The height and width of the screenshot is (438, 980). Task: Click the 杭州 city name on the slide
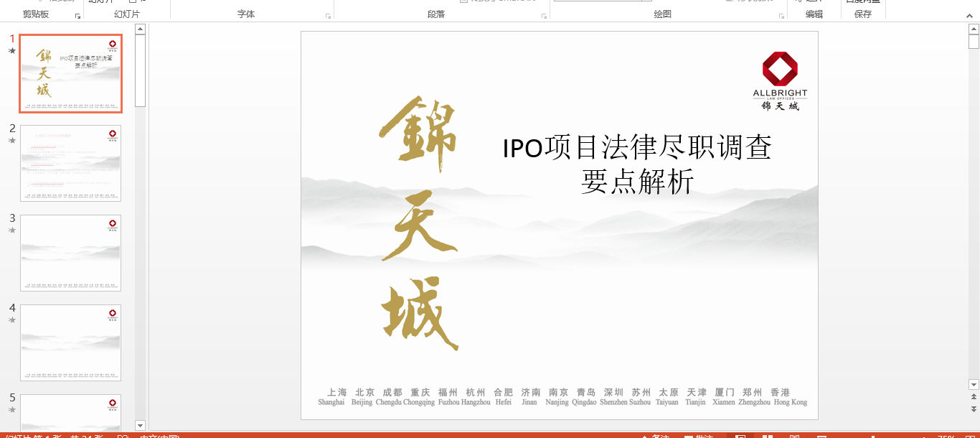click(476, 393)
